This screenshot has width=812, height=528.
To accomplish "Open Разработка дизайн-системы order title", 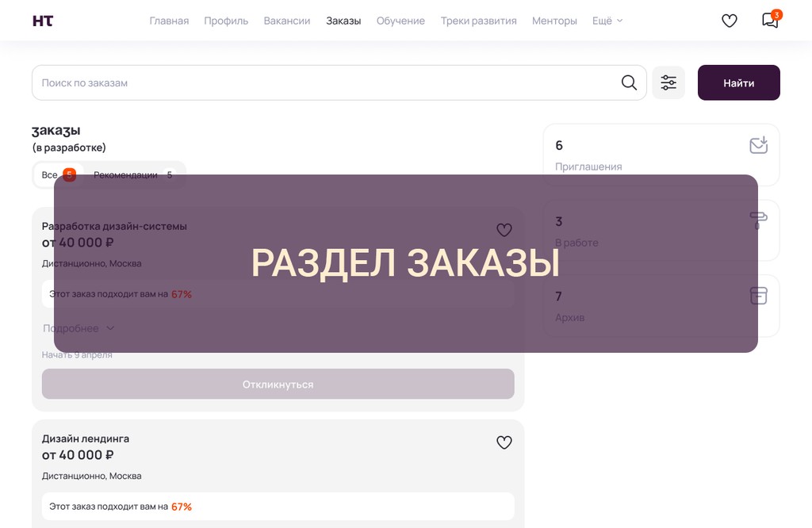I will click(x=114, y=226).
